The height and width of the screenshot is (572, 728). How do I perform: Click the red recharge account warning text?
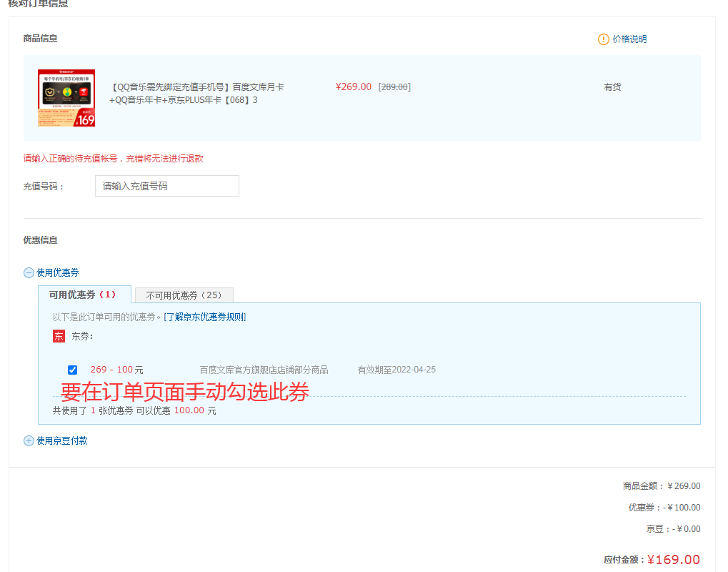click(x=114, y=159)
